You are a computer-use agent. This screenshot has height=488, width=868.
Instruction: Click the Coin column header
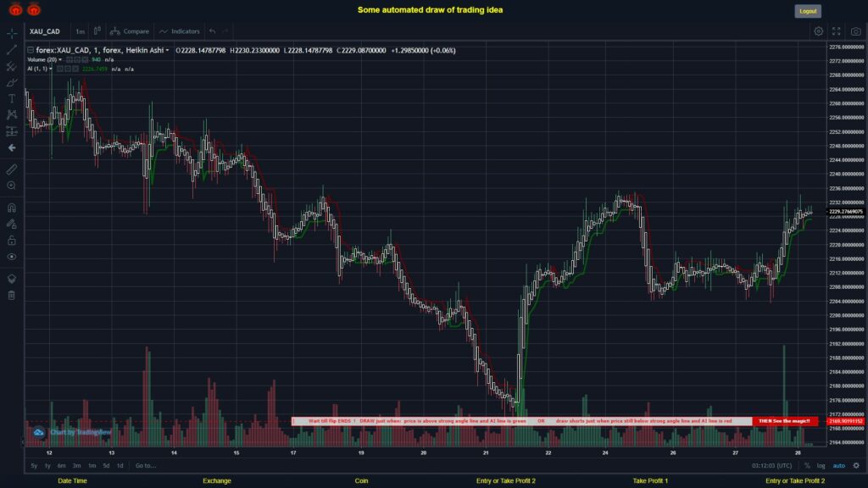pyautogui.click(x=361, y=481)
